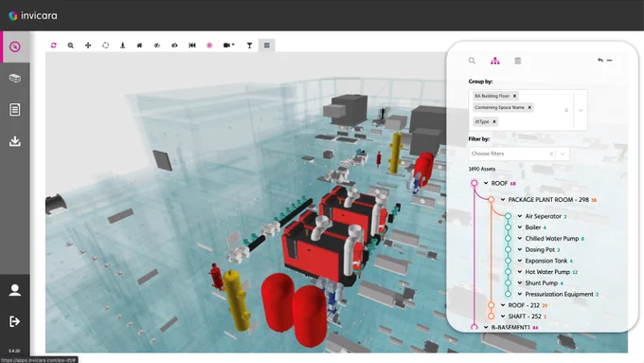The image size is (644, 363).
Task: Switch to the stacked list tab
Action: 518,61
